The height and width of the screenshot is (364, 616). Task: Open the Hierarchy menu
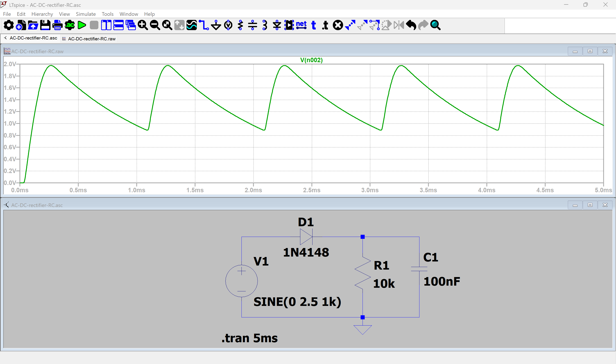click(x=42, y=14)
